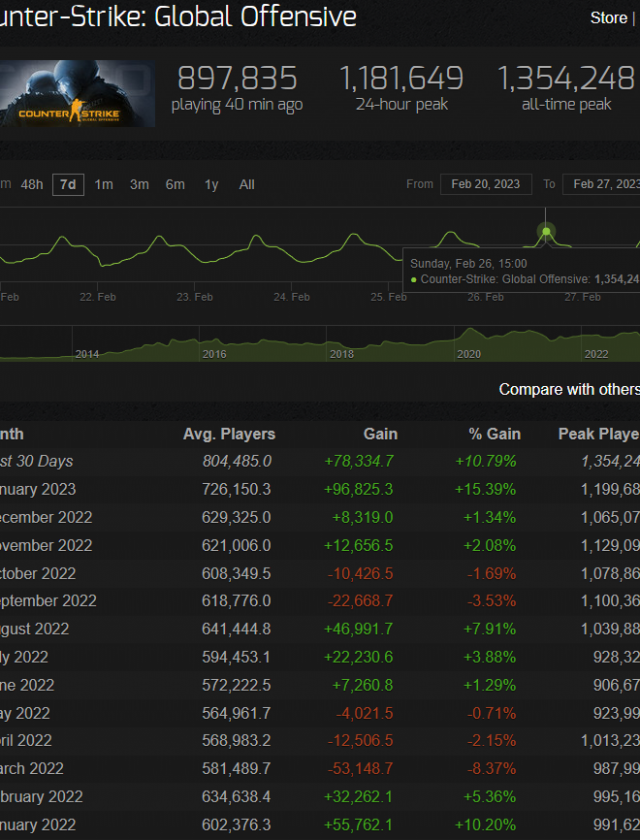Show All-time chart range
Viewport: 640px width, 840px height.
click(x=247, y=184)
